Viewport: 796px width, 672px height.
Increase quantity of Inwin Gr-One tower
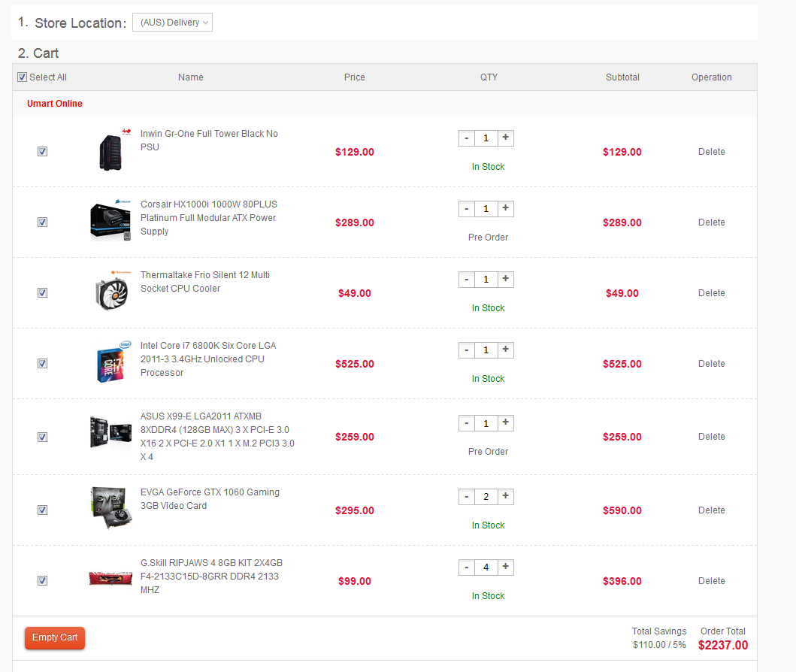coord(506,138)
